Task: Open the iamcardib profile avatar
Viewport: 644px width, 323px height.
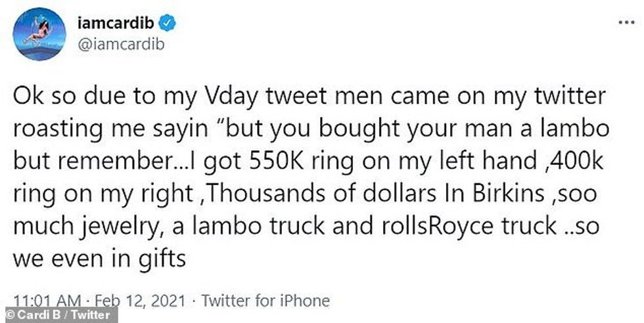Action: point(38,34)
